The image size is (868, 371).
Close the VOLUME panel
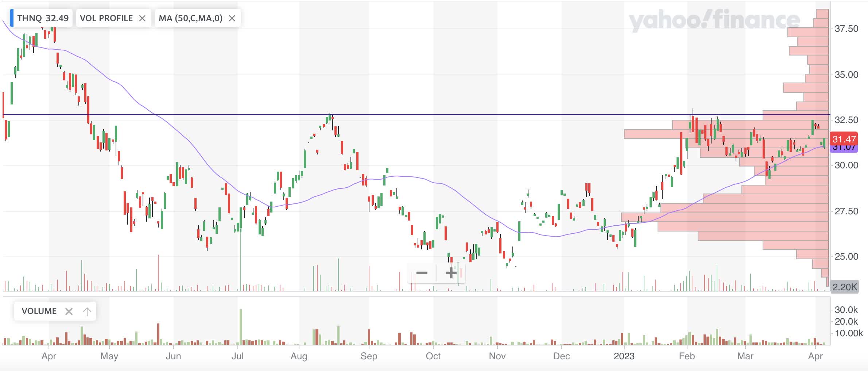[x=69, y=311]
